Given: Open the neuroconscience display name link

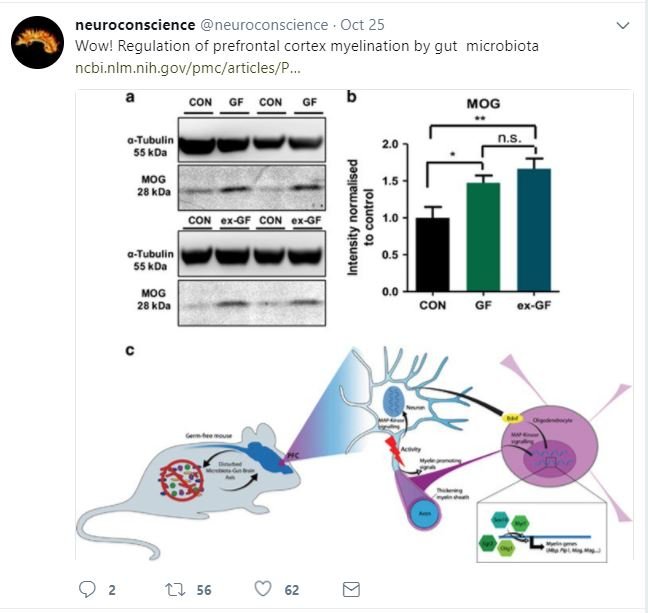Looking at the screenshot, I should pos(136,24).
